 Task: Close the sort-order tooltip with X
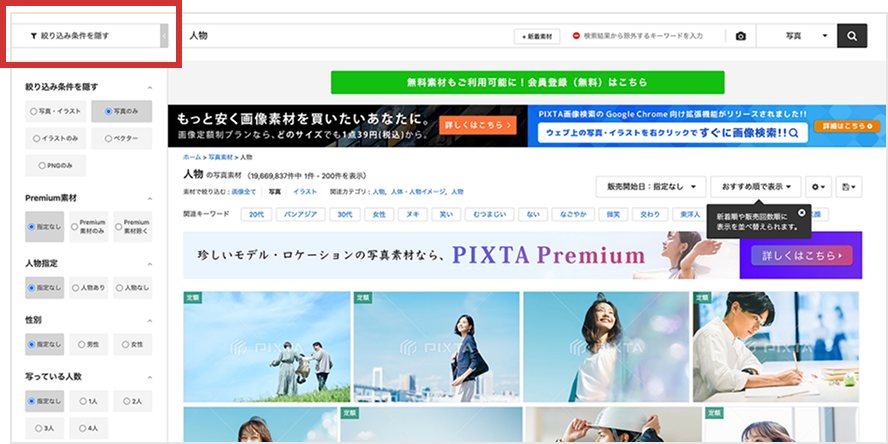pos(801,212)
